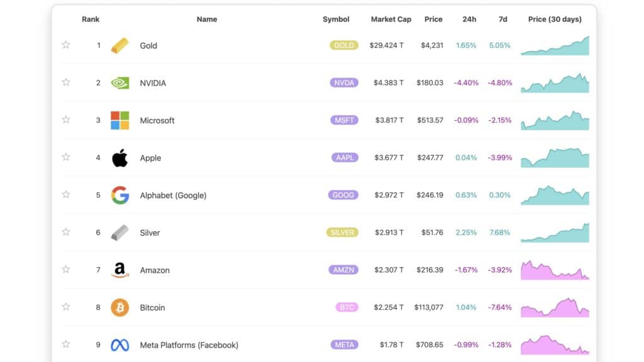Image resolution: width=644 pixels, height=362 pixels.
Task: Click the GOLD symbol badge
Action: coord(344,45)
